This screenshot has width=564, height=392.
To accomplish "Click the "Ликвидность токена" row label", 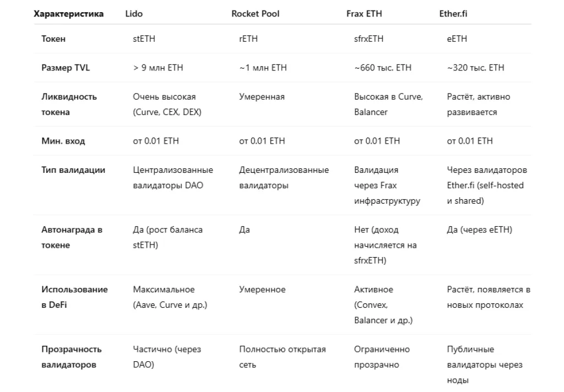I will pos(69,104).
